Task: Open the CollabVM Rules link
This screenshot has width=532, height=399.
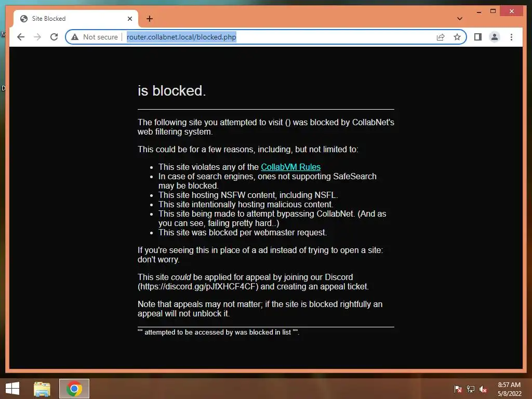Action: 290,167
